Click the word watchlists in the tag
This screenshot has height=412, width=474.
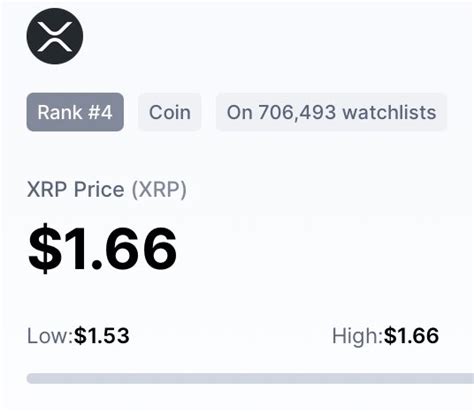pyautogui.click(x=389, y=112)
